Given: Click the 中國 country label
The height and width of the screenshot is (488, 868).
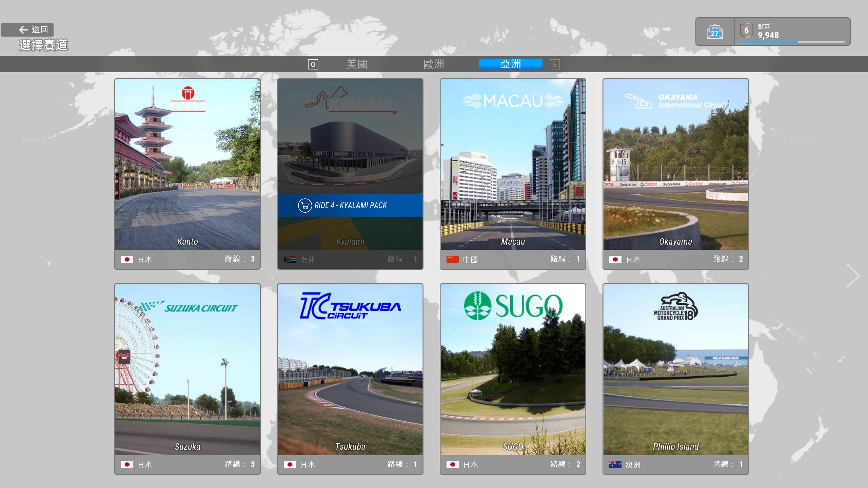Looking at the screenshot, I should point(470,260).
